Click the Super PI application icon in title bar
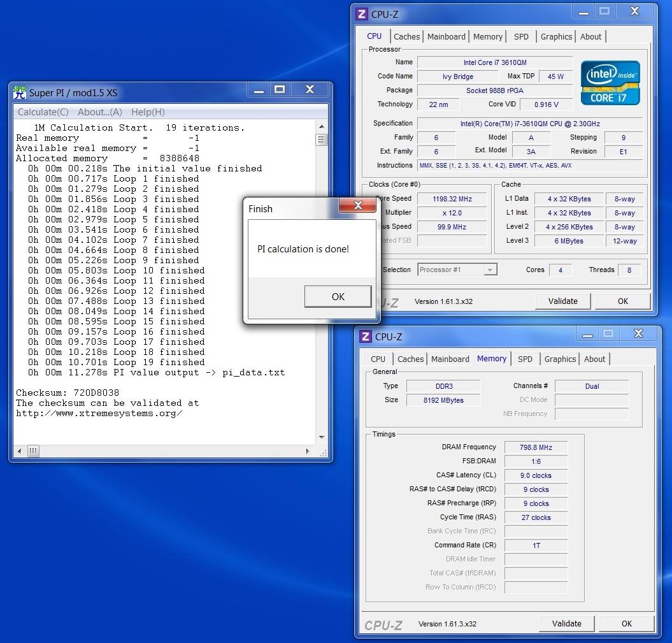672x643 pixels. [x=19, y=92]
